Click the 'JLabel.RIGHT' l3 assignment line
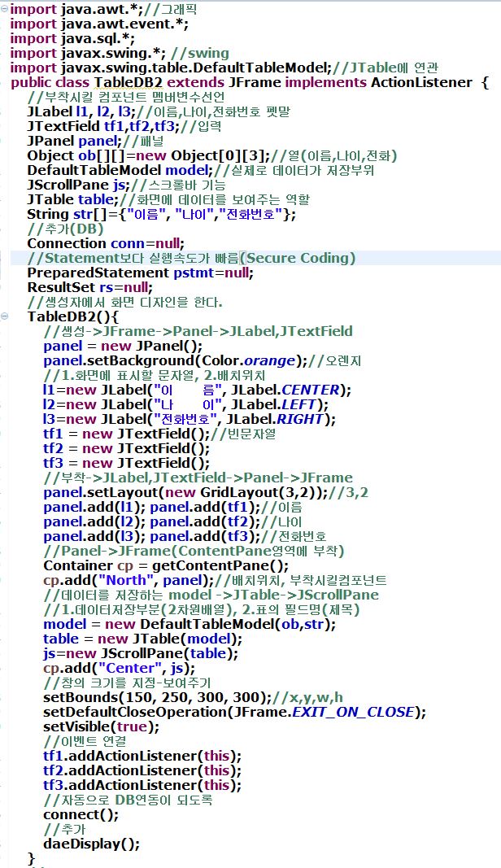This screenshot has width=501, height=868. coord(190,419)
